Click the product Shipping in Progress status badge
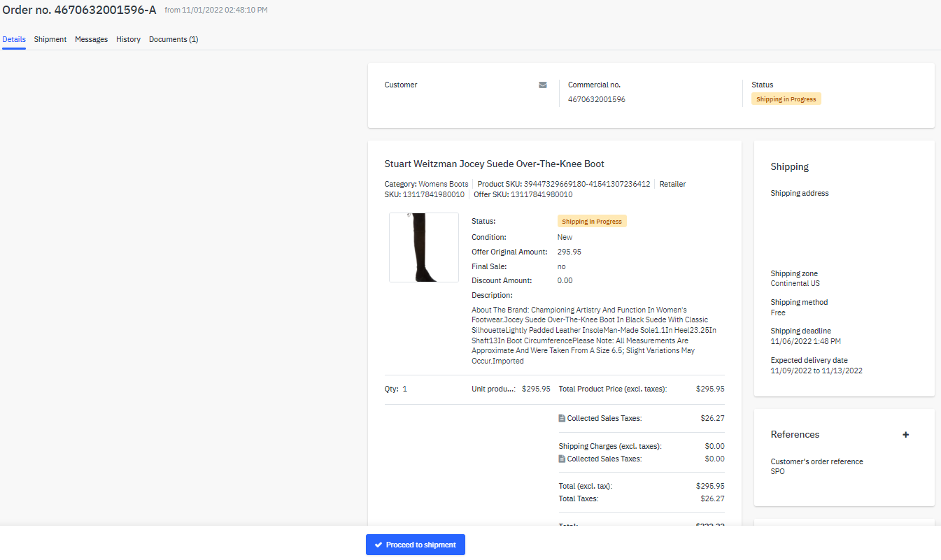The height and width of the screenshot is (560, 941). [592, 222]
